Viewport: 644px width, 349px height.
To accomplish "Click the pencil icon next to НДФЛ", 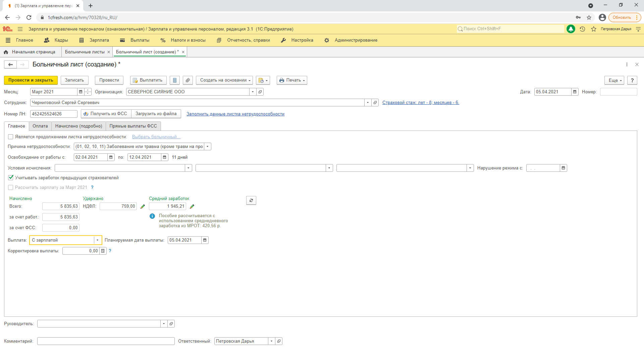I will tap(143, 206).
